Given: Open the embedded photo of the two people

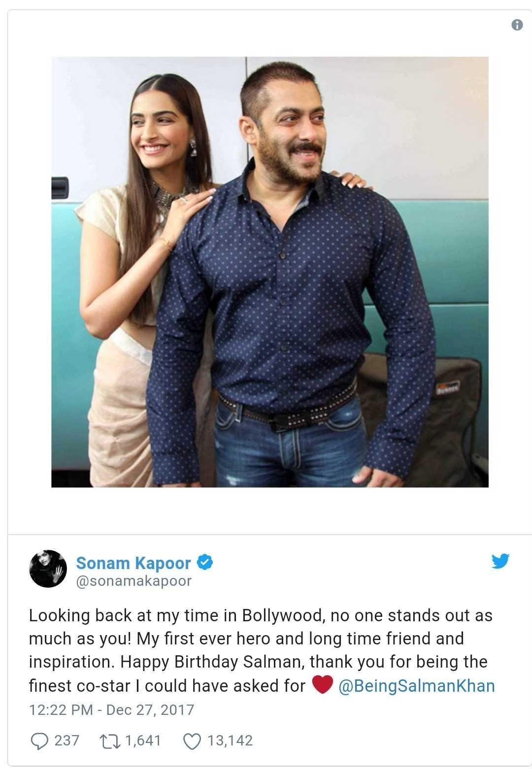Looking at the screenshot, I should pos(270,272).
